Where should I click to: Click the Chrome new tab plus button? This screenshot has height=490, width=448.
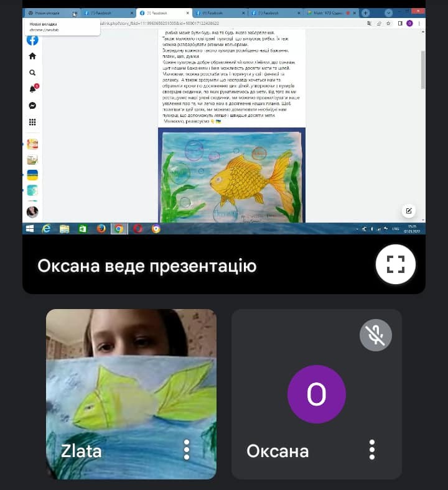365,12
